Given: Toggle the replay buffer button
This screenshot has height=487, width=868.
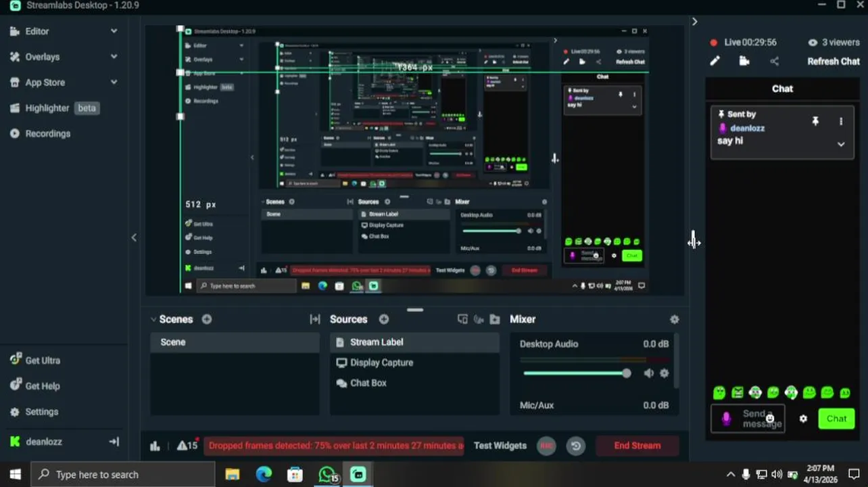Looking at the screenshot, I should pyautogui.click(x=576, y=446).
